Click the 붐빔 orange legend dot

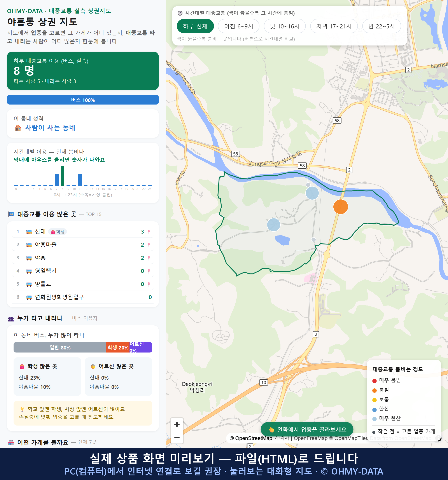pyautogui.click(x=374, y=390)
